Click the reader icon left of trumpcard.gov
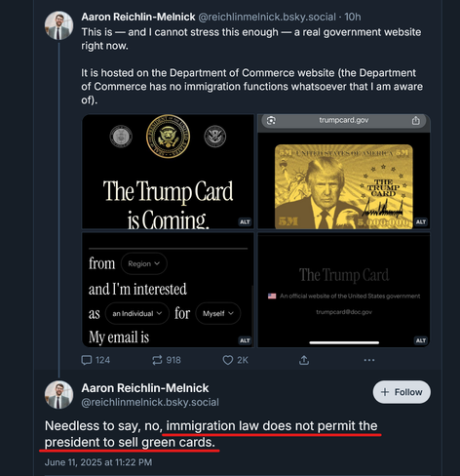 pyautogui.click(x=271, y=121)
